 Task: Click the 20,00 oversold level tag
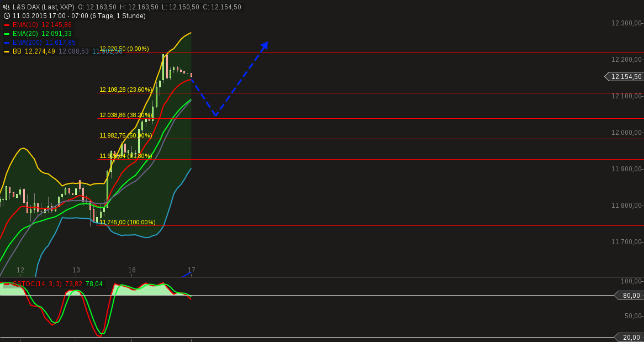pyautogui.click(x=629, y=338)
